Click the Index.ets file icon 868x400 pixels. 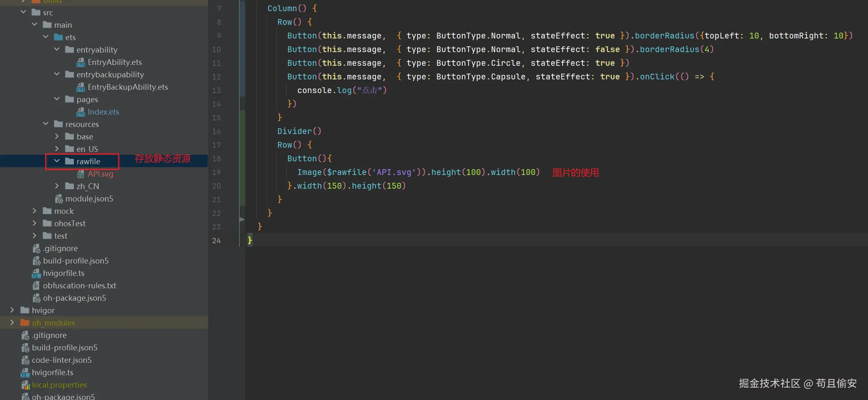point(81,112)
